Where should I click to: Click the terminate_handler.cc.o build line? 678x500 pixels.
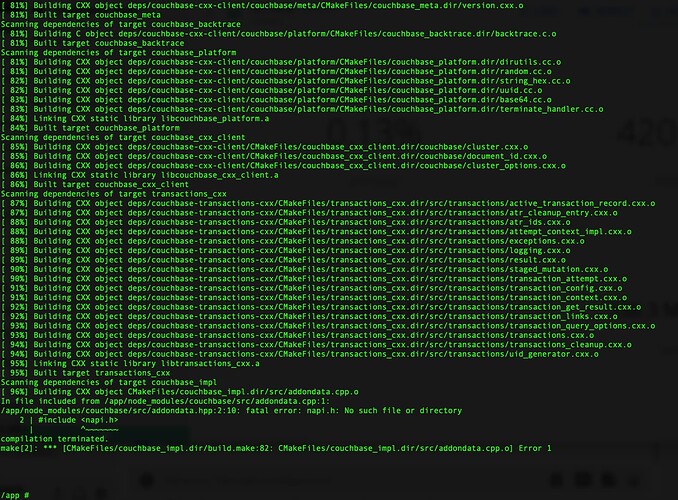[x=302, y=109]
